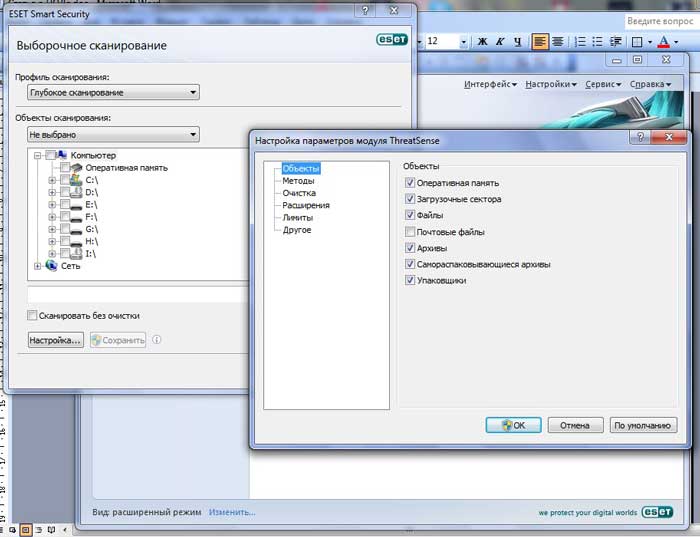This screenshot has height=537, width=700.
Task: Click the decrease indent icon in Word
Action: tap(616, 42)
